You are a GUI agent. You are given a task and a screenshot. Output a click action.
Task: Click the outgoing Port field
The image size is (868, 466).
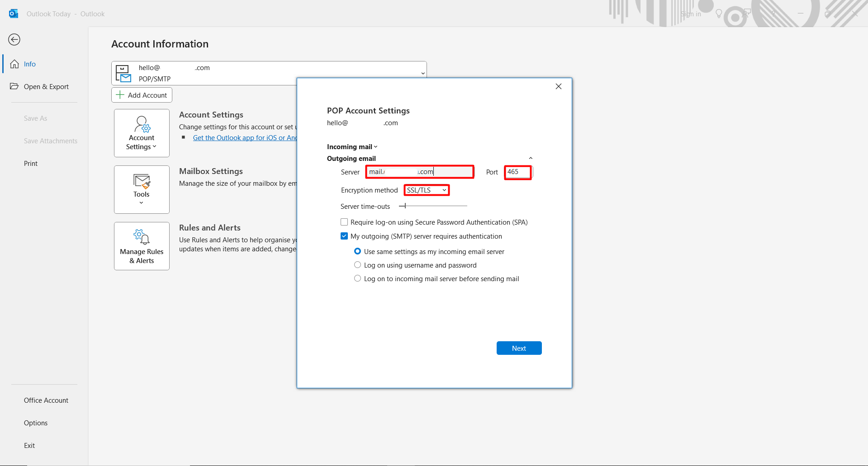(518, 172)
